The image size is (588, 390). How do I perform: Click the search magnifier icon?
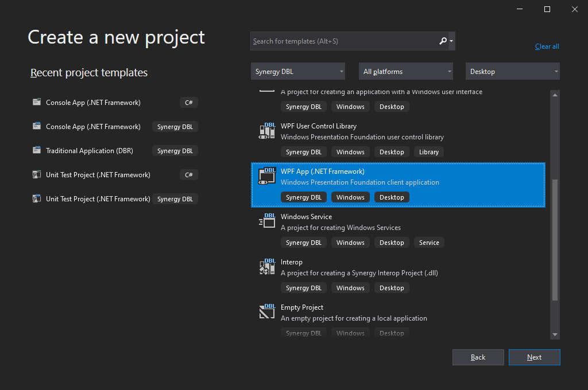point(443,41)
